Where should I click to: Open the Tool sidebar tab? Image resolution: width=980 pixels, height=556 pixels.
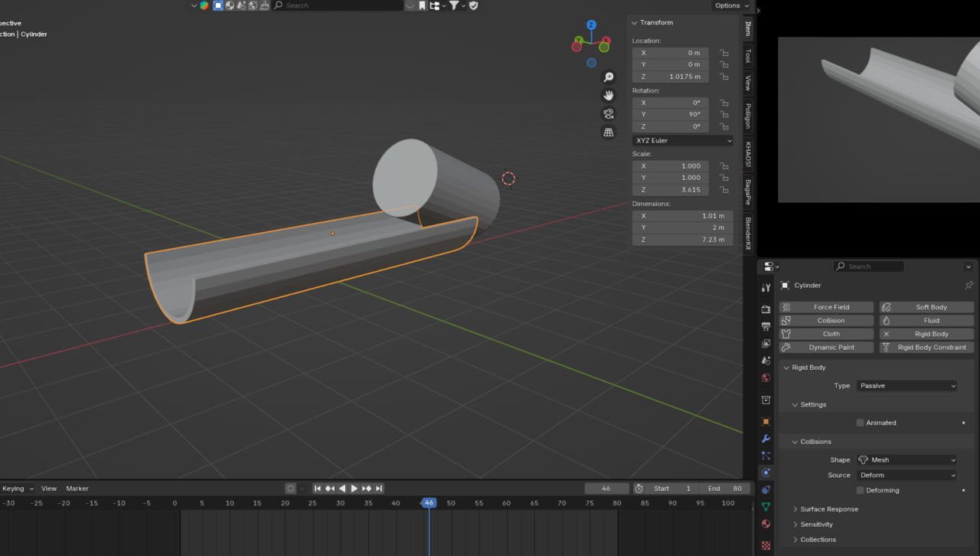pyautogui.click(x=748, y=56)
